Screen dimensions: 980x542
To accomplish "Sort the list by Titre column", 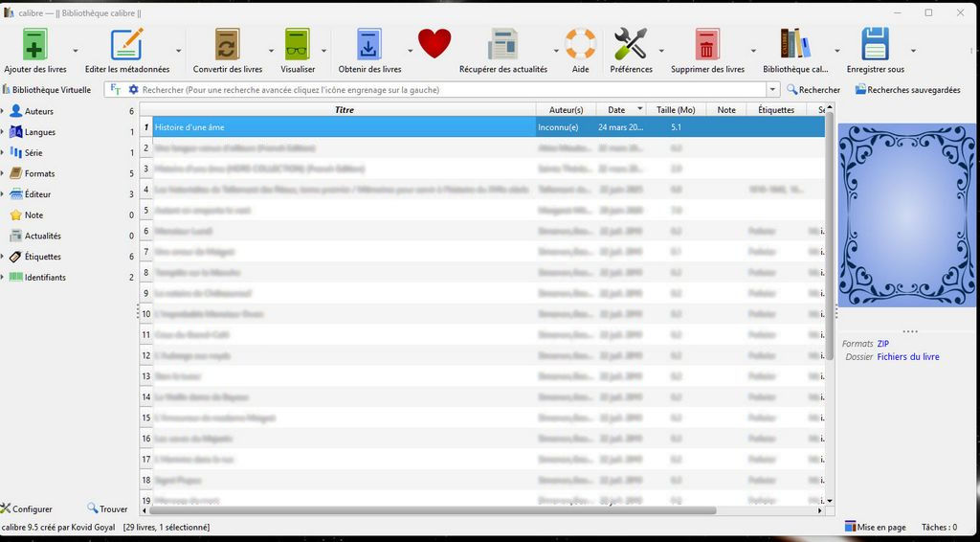I will click(344, 110).
